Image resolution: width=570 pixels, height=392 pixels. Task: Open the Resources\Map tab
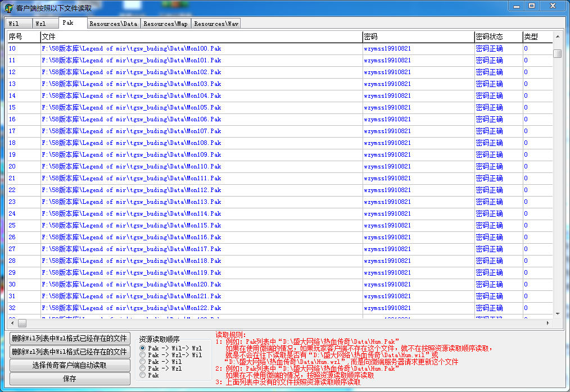[166, 24]
